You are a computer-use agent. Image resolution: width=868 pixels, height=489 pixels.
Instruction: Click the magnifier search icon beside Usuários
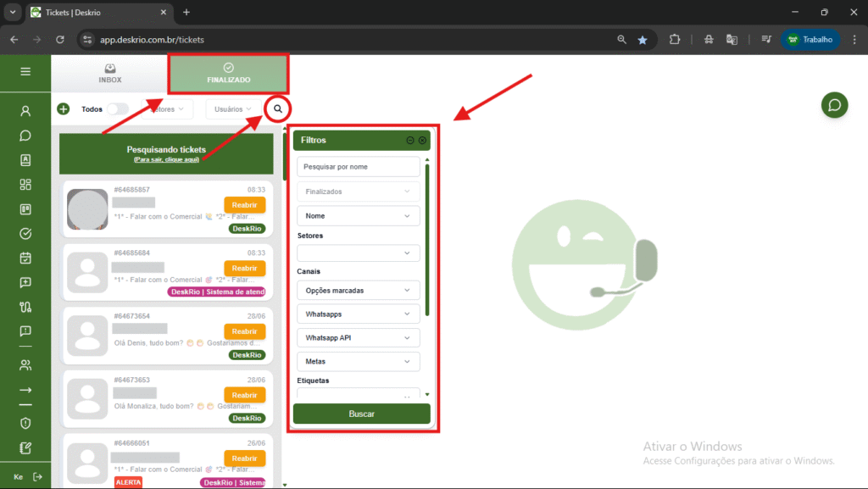278,109
